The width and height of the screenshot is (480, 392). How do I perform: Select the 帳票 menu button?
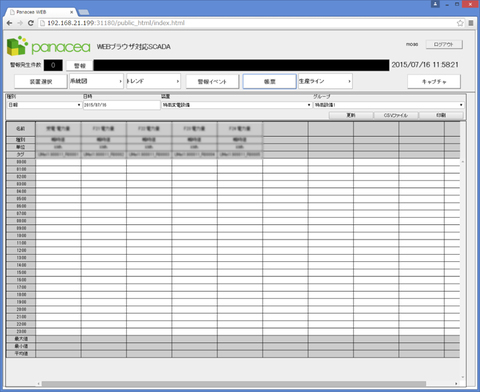point(269,82)
